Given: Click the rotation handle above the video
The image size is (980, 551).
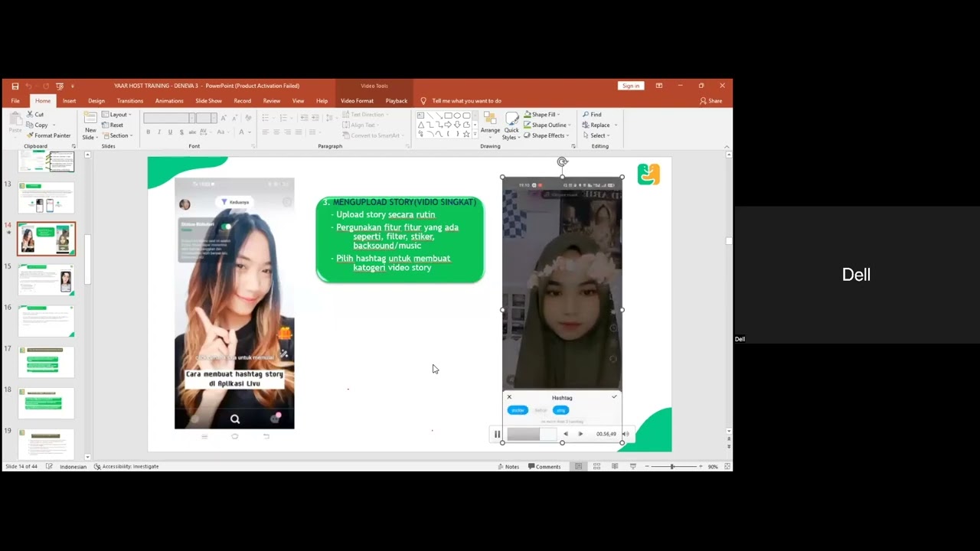Looking at the screenshot, I should [x=563, y=161].
